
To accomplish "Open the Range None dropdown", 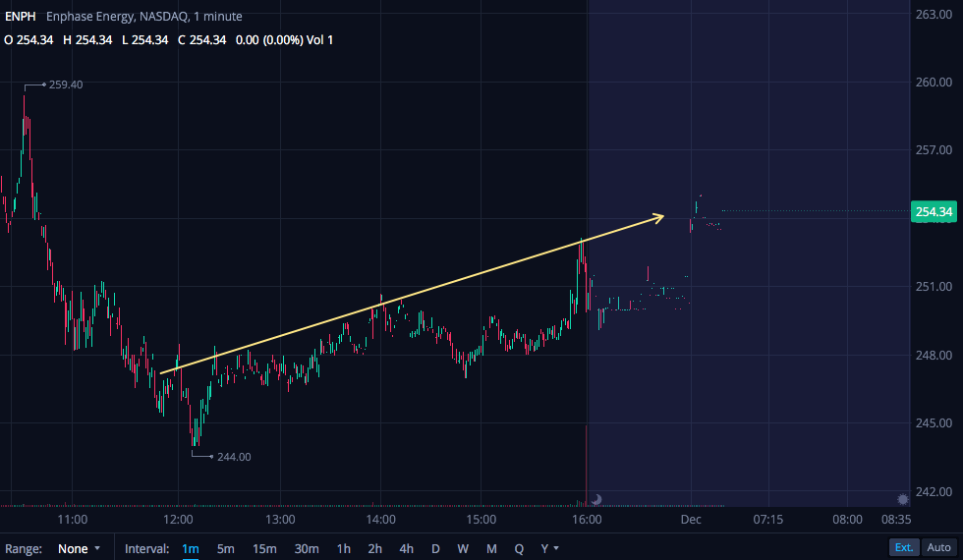I will click(x=79, y=548).
